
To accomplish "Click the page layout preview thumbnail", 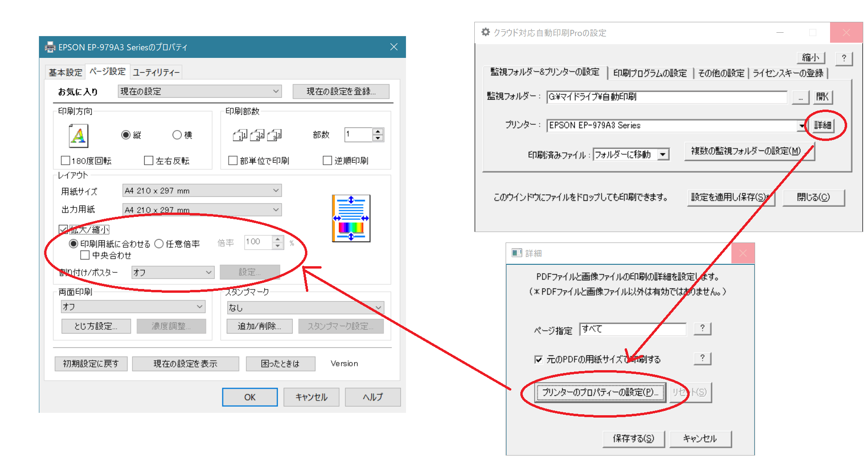I will point(351,218).
